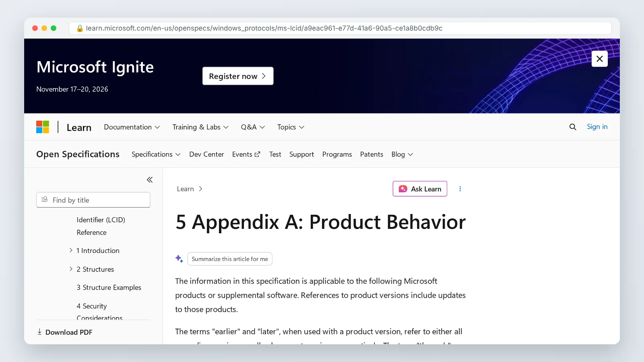Viewport: 644px width, 362px height.
Task: Click Register now button
Action: click(x=238, y=76)
